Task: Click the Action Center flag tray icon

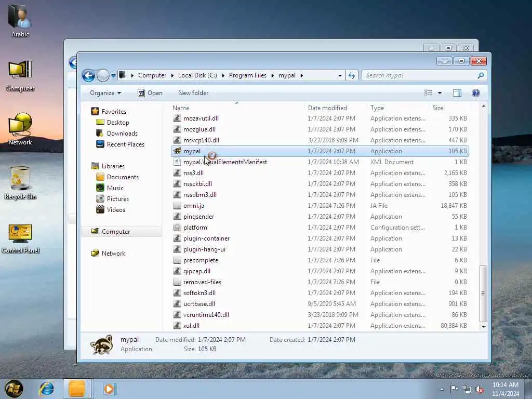Action: [x=454, y=389]
